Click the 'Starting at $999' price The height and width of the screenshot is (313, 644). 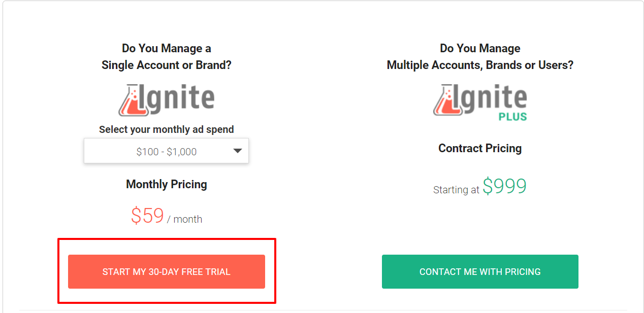pos(479,188)
